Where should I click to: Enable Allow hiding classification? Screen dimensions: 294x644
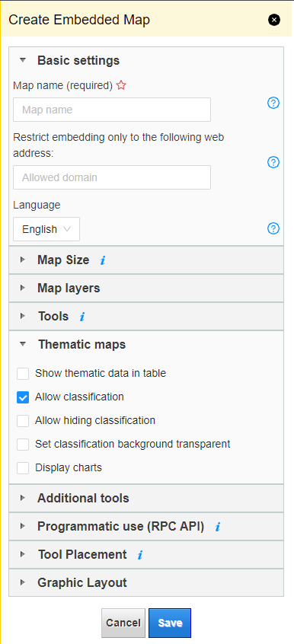[x=23, y=420]
